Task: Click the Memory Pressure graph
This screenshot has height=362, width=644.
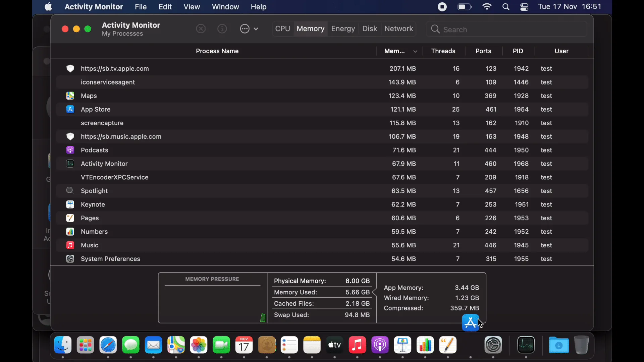Action: (x=213, y=298)
